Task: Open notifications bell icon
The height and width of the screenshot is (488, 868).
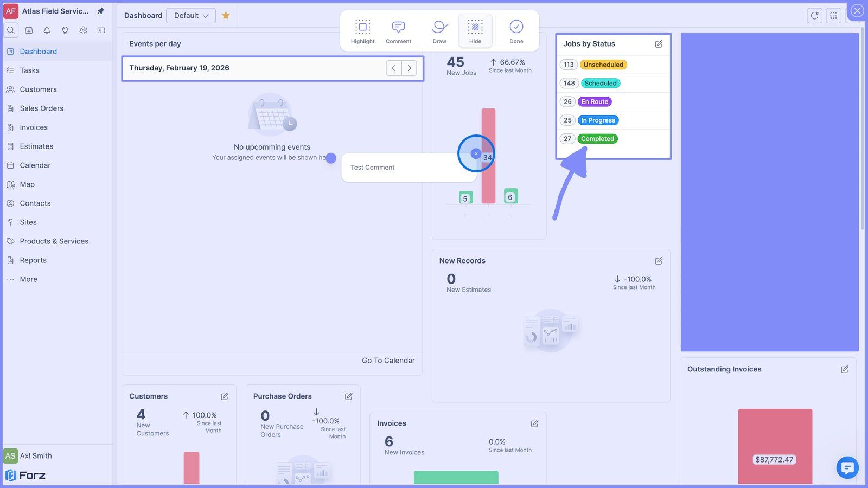Action: pos(47,30)
